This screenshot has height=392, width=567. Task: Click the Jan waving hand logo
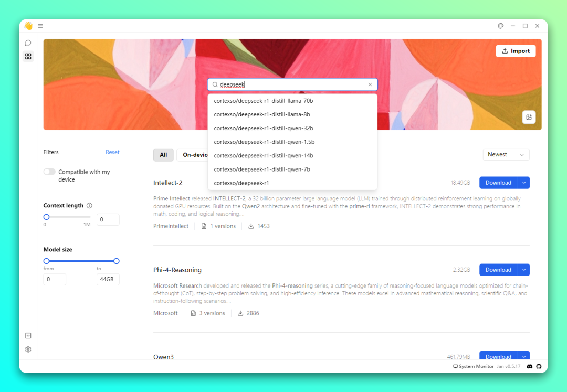(28, 26)
